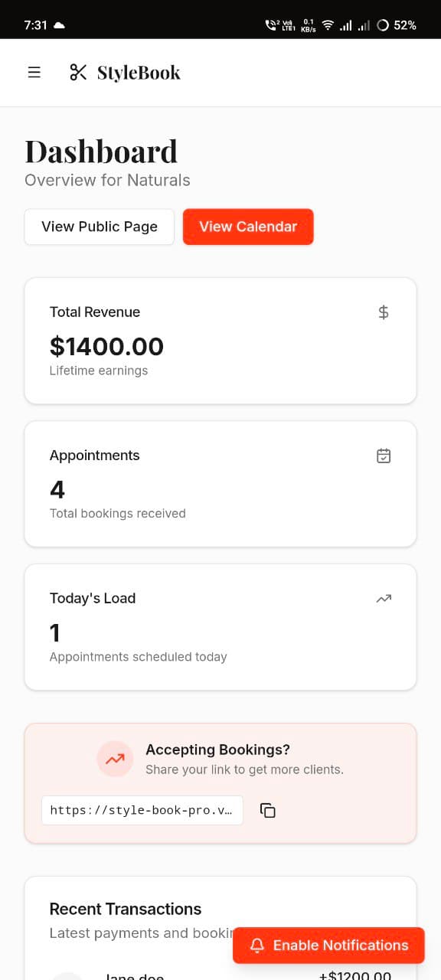Open the View Public Page
441x980 pixels.
pyautogui.click(x=99, y=227)
